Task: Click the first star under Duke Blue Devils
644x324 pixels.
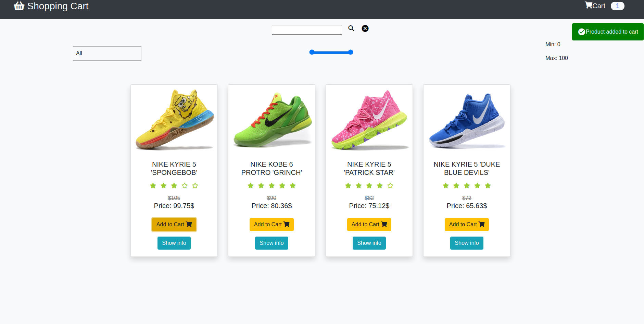Action: (x=445, y=185)
